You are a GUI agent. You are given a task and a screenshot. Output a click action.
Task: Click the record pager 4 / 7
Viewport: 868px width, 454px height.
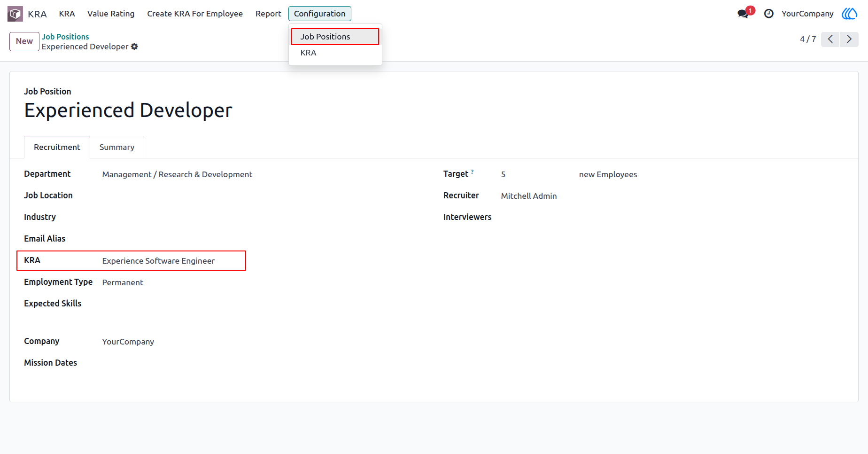point(808,39)
